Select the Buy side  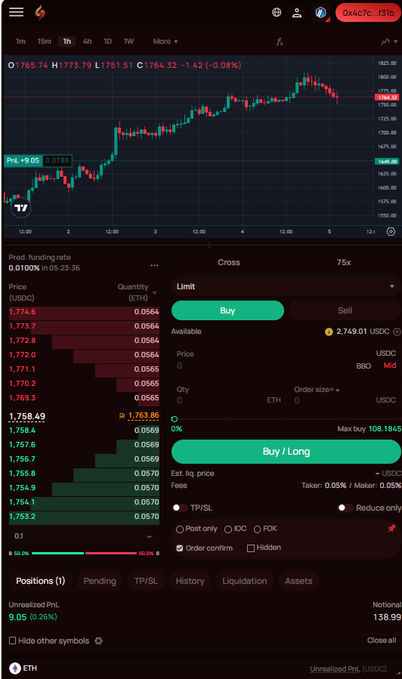228,310
